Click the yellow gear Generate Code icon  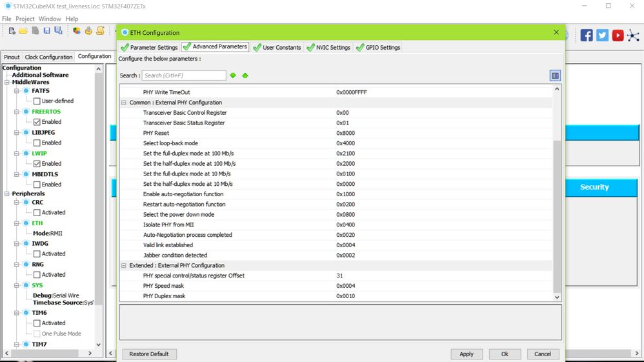(x=88, y=31)
